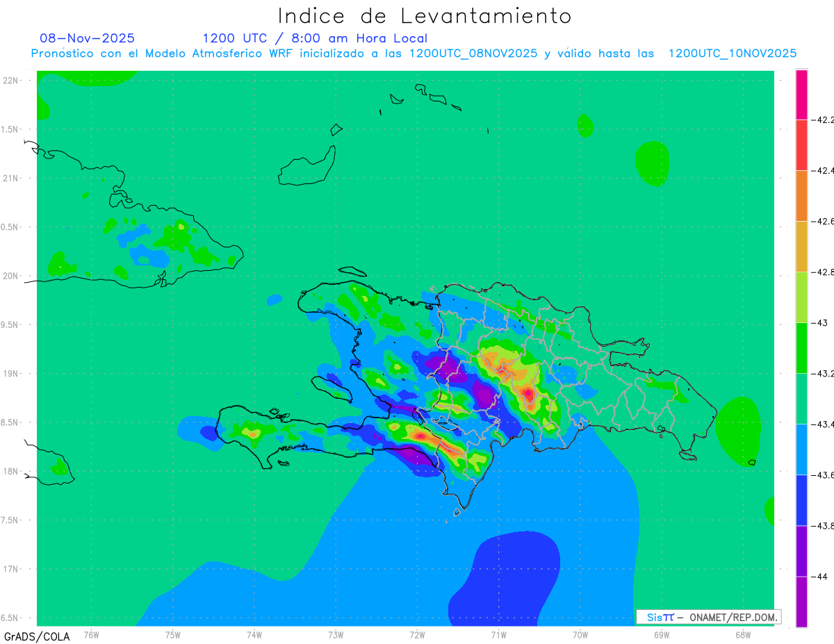Viewport: 834px width, 644px height.
Task: Click the '-44' color bar value
Action: [x=821, y=576]
